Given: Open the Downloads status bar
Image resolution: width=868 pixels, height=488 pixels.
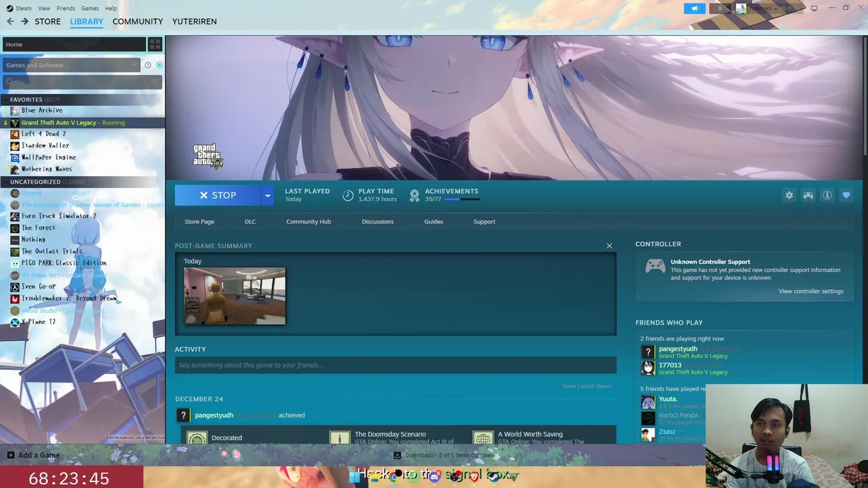Looking at the screenshot, I should 444,455.
